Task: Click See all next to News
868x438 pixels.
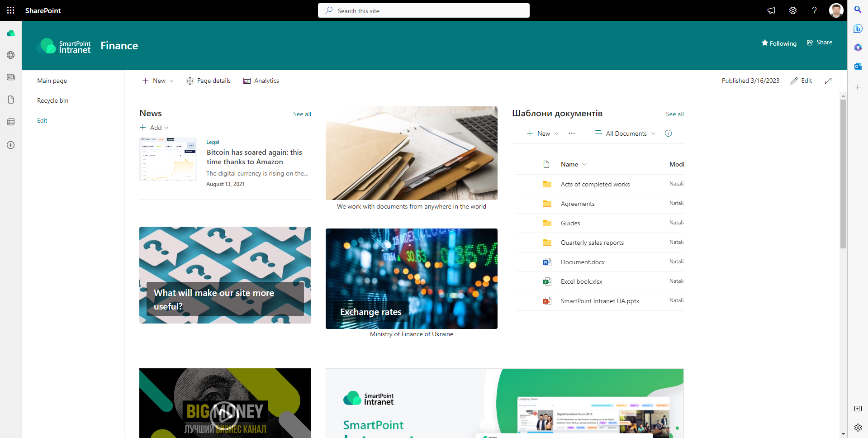Action: (x=302, y=114)
